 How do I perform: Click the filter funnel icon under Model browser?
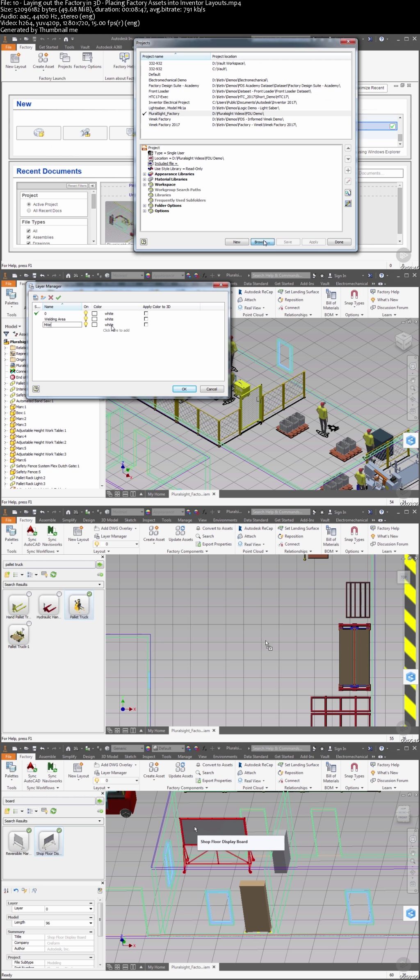click(x=6, y=334)
